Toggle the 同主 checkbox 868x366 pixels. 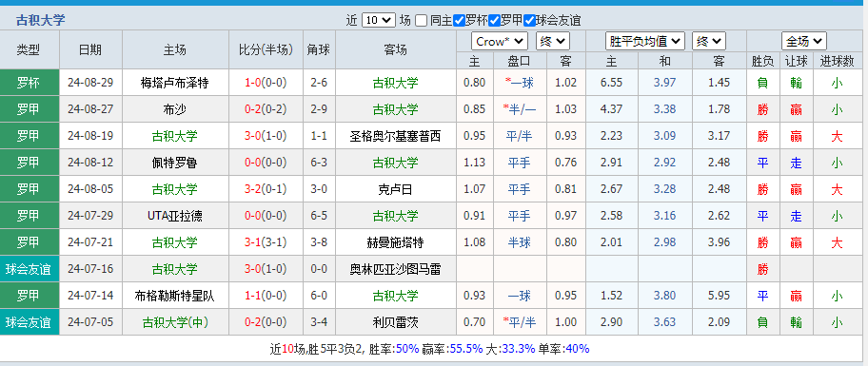[422, 21]
